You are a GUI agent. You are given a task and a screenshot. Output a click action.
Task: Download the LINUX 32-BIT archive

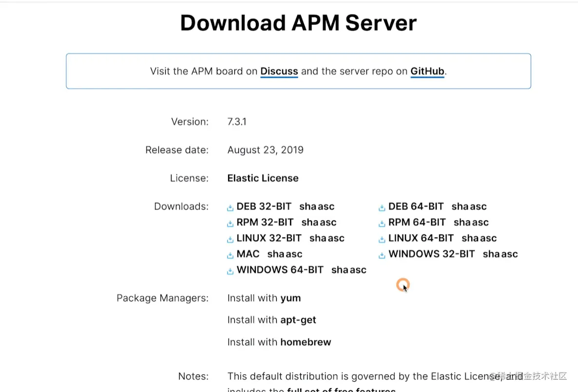269,238
